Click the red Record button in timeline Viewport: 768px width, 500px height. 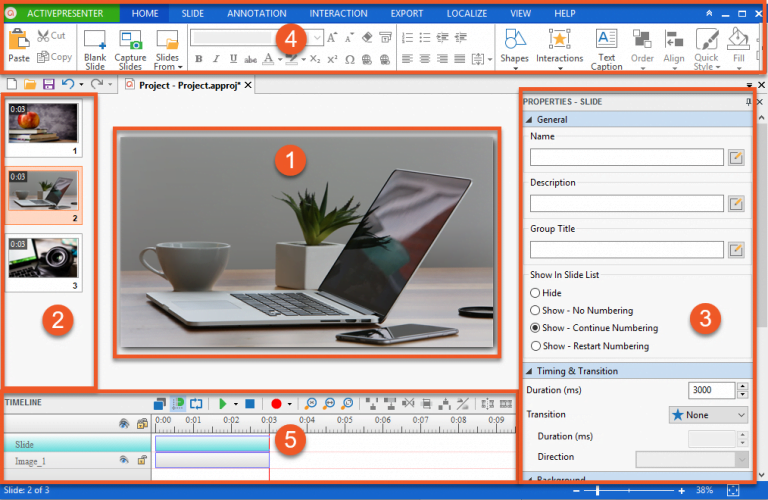pos(276,404)
